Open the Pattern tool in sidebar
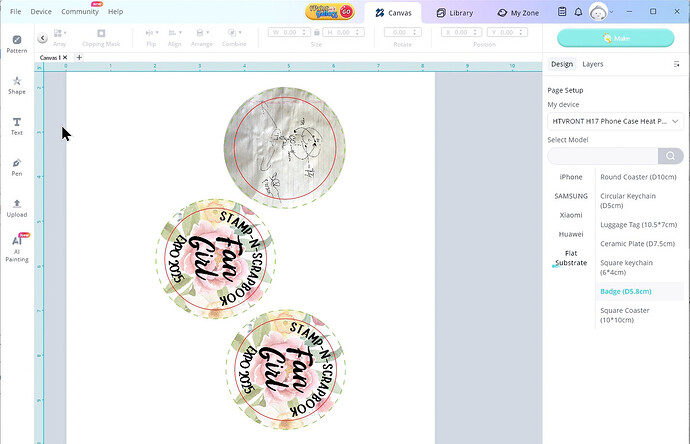The image size is (690, 444). [17, 43]
